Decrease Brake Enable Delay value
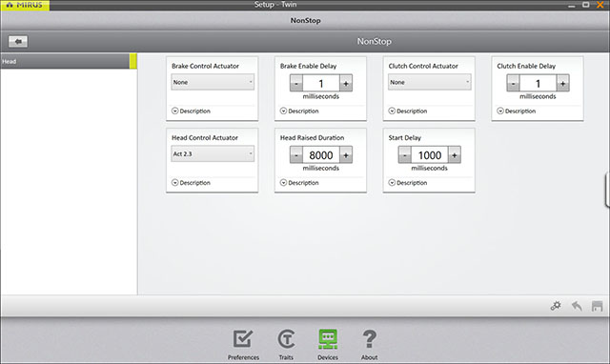610x364 pixels. [x=296, y=83]
